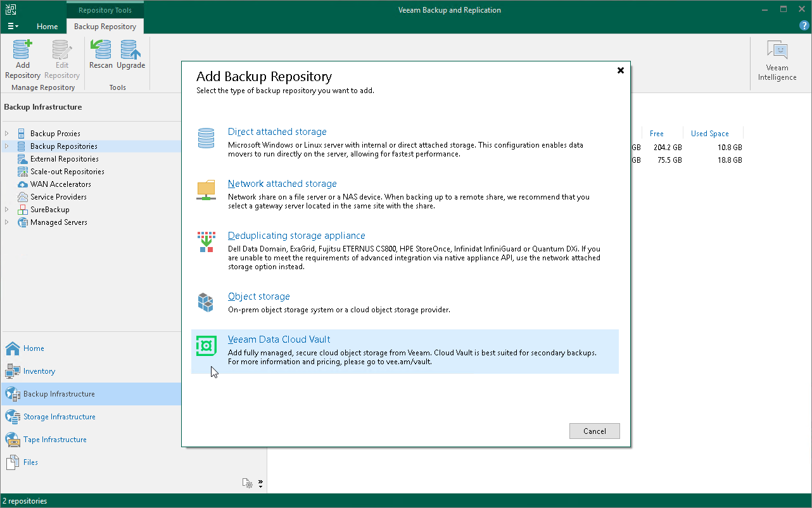Click the navigation pane configure icon
Viewport: 812px width, 508px height.
(248, 483)
